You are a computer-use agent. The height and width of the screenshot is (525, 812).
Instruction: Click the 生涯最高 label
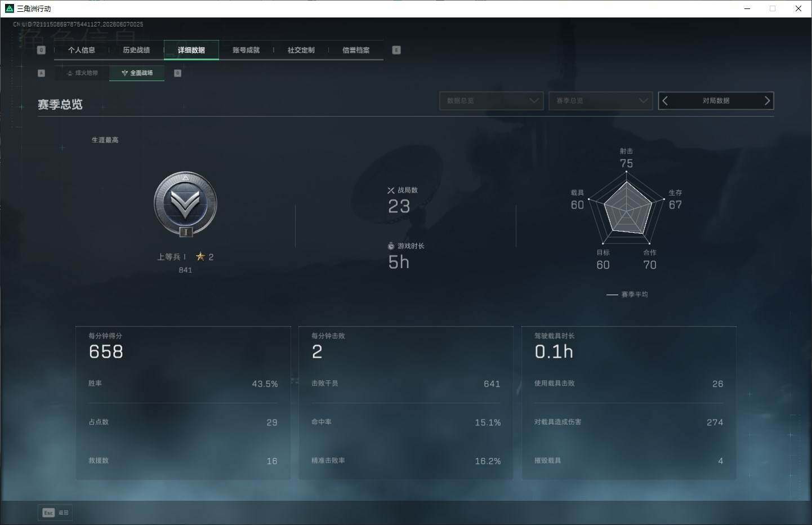105,140
